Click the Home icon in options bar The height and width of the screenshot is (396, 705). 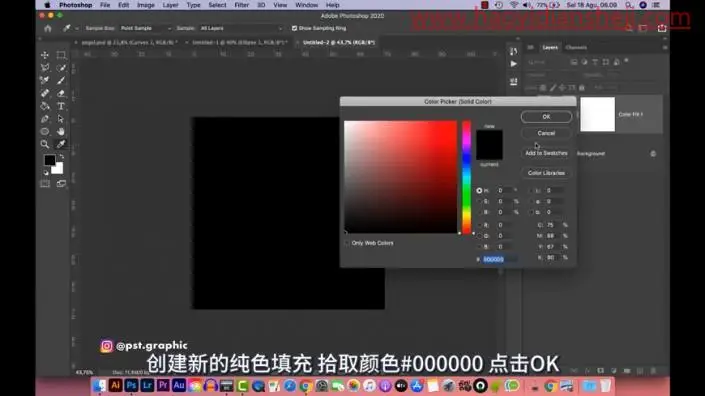[x=48, y=28]
